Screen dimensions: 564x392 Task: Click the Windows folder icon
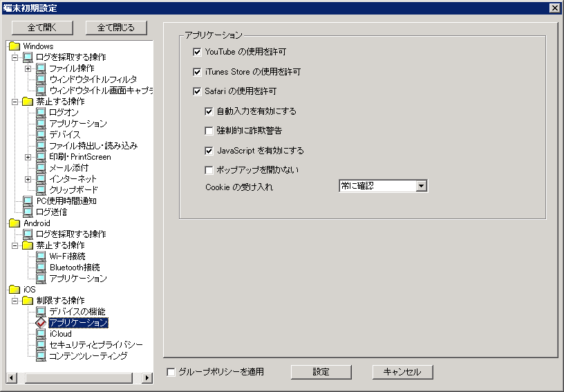click(15, 46)
